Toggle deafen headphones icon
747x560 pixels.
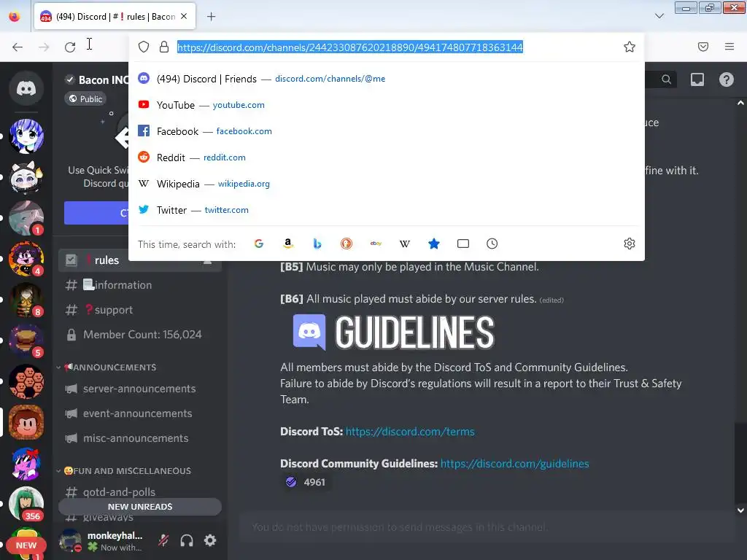pos(187,540)
